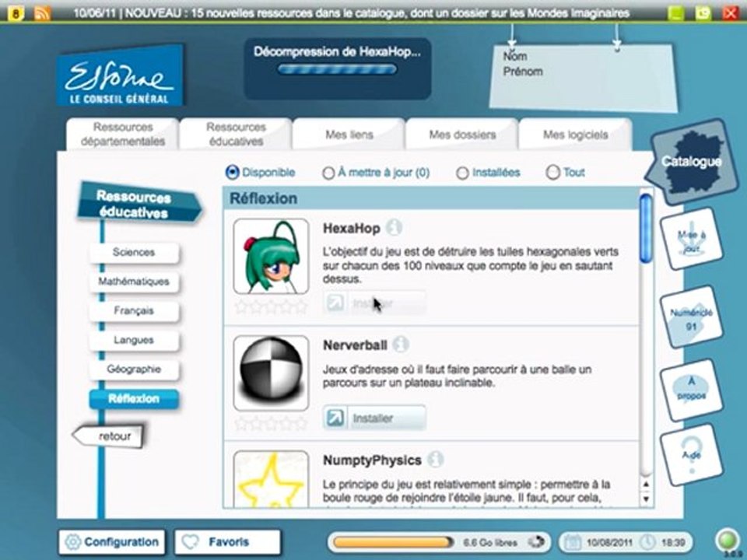
Task: Select the Réflexion category
Action: click(134, 398)
